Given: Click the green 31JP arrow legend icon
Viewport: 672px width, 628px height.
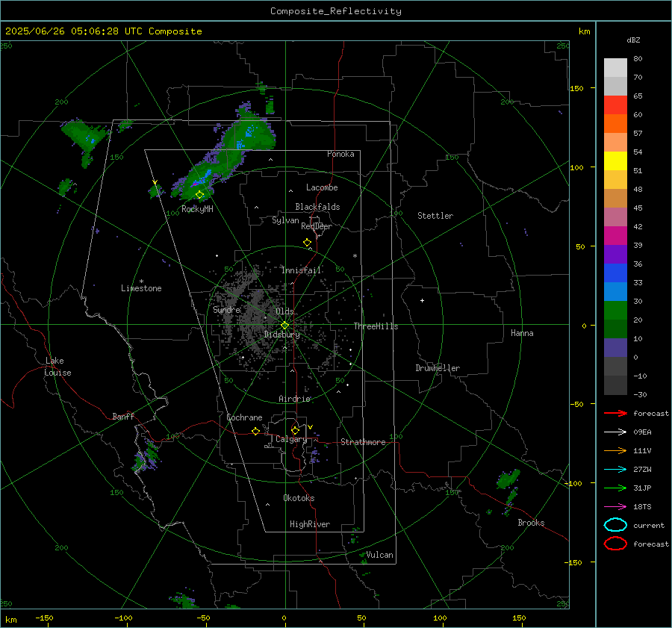Looking at the screenshot, I should (615, 488).
